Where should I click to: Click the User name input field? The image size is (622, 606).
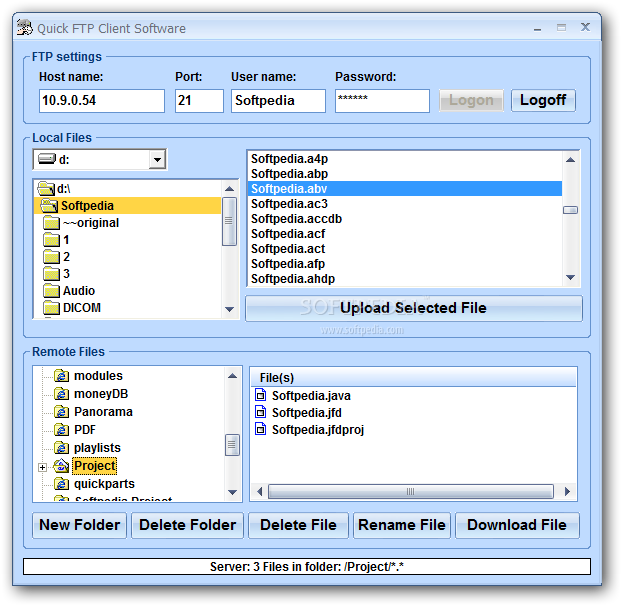point(278,101)
